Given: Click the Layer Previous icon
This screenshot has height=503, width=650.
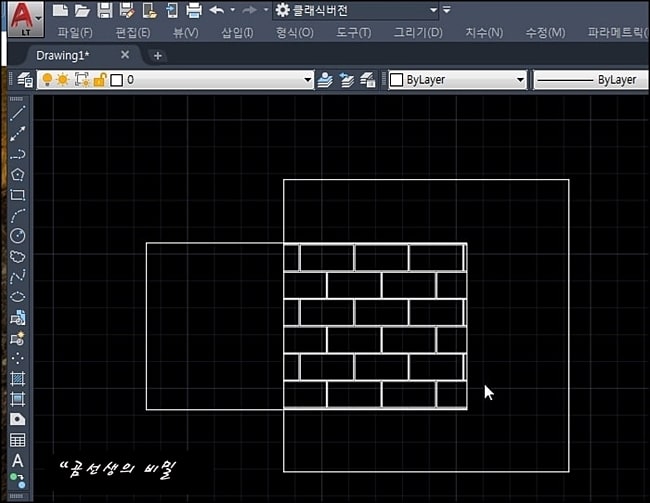Looking at the screenshot, I should pos(346,80).
